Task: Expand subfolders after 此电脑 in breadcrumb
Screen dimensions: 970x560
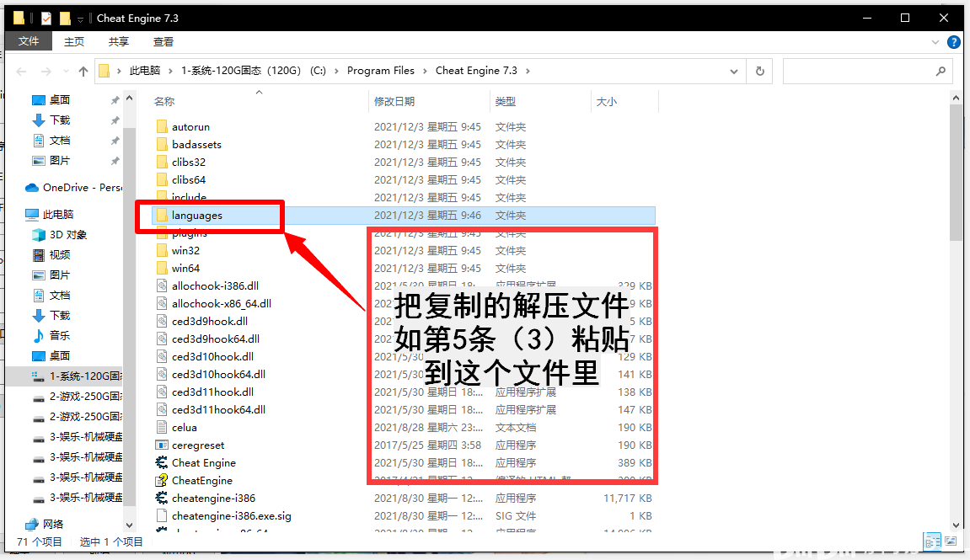Action: coord(171,71)
